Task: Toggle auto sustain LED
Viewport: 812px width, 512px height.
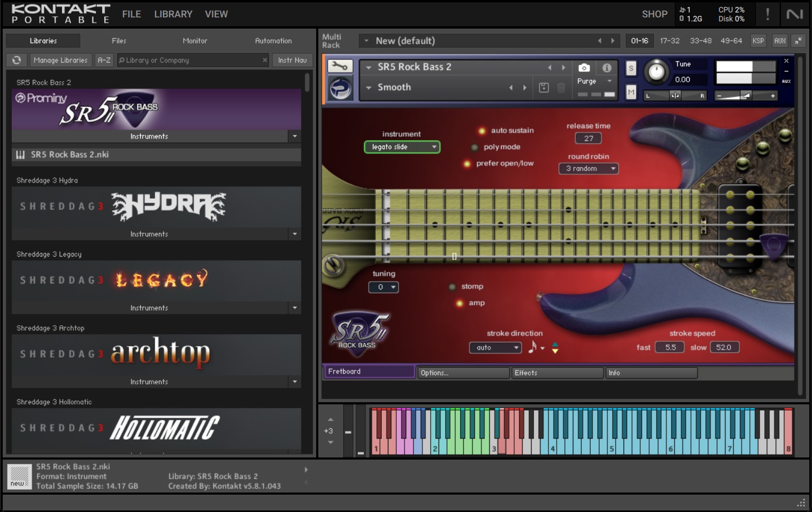Action: tap(482, 131)
